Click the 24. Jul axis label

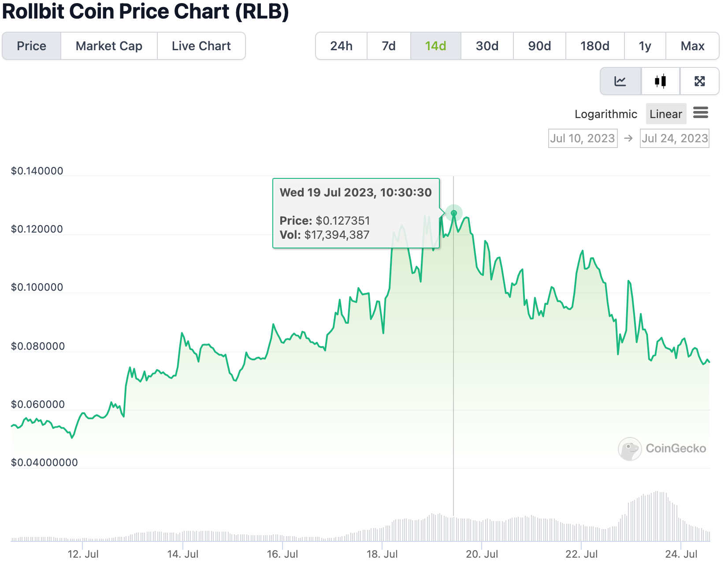[x=681, y=554]
